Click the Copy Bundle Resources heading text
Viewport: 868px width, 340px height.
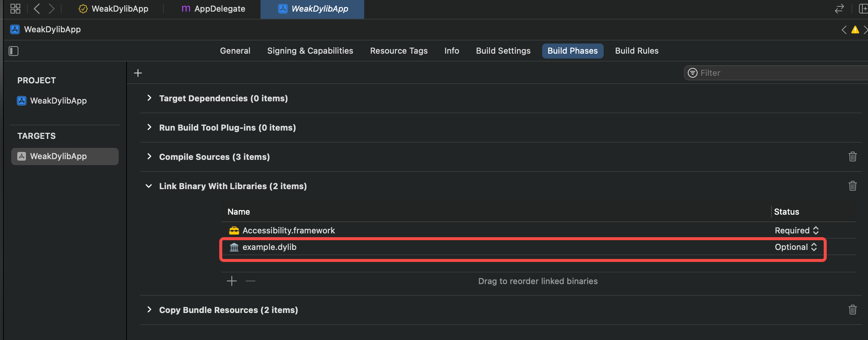tap(229, 310)
